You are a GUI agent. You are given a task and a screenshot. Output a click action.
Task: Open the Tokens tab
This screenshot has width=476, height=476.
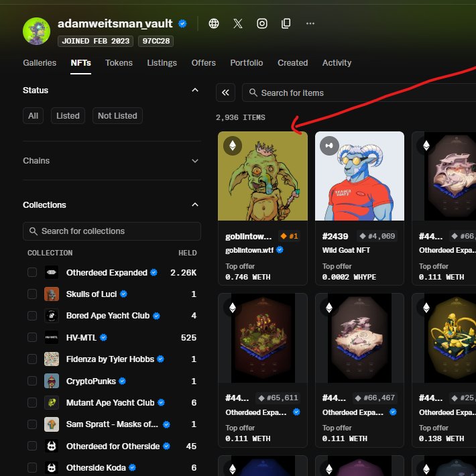pos(119,63)
